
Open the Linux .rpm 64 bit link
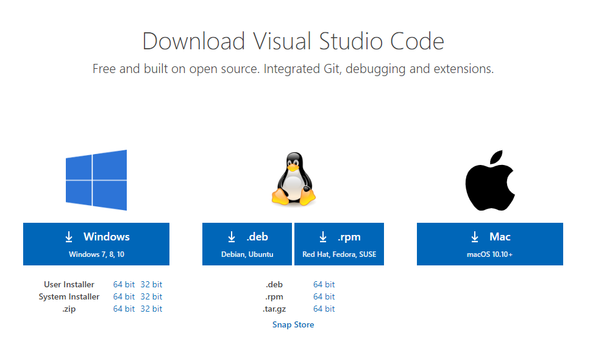point(324,296)
